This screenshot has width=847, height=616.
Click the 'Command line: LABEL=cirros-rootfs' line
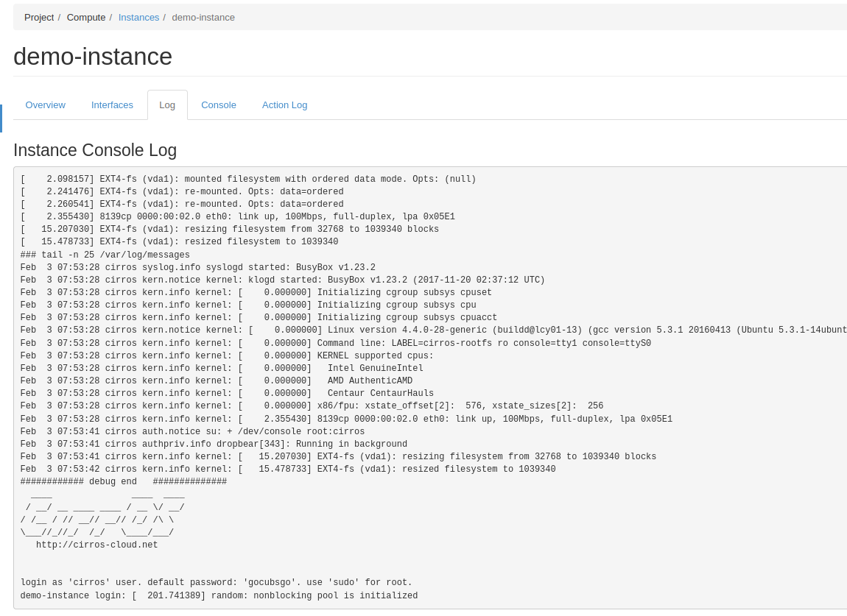[x=336, y=343]
